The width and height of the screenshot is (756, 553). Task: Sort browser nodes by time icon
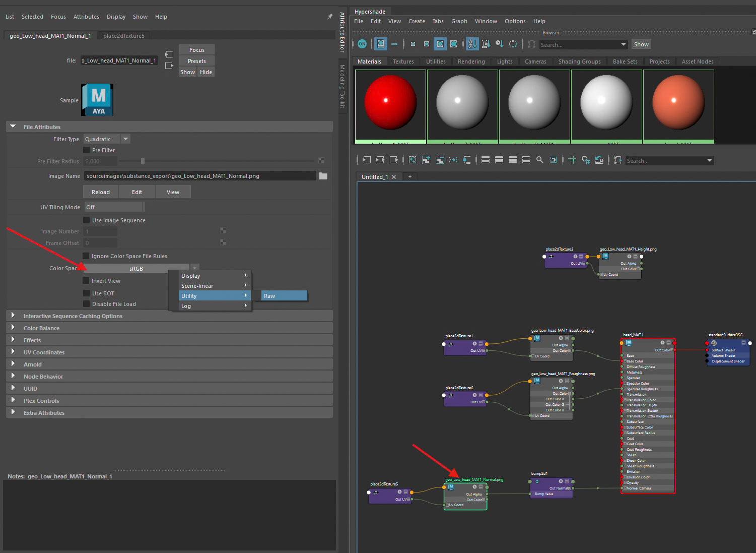(499, 44)
